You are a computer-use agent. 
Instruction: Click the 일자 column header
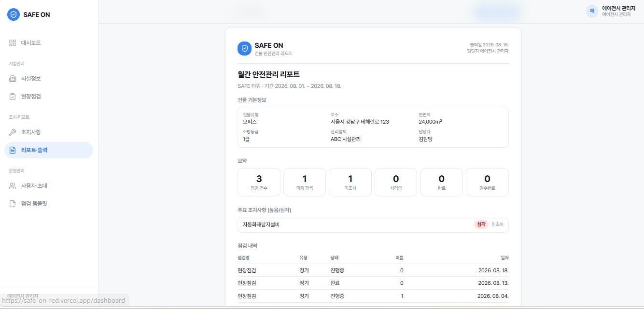click(x=504, y=258)
